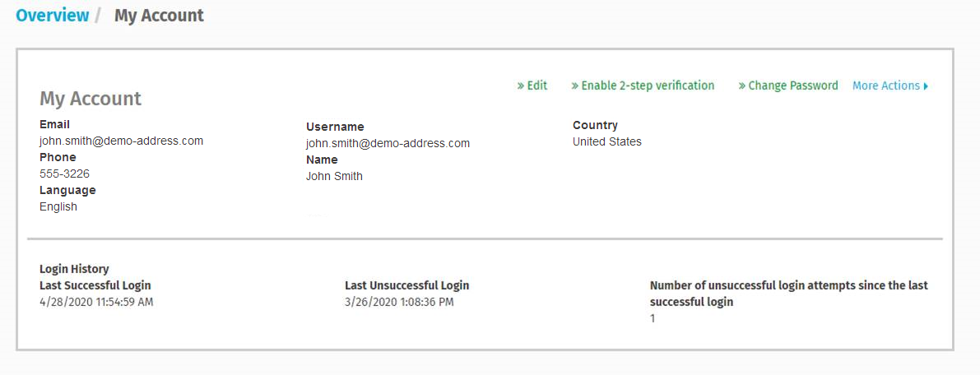
Task: Click the United States country value
Action: pyautogui.click(x=607, y=141)
